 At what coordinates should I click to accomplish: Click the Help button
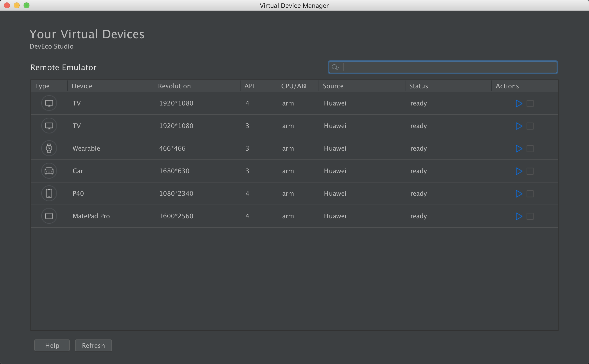click(x=52, y=345)
